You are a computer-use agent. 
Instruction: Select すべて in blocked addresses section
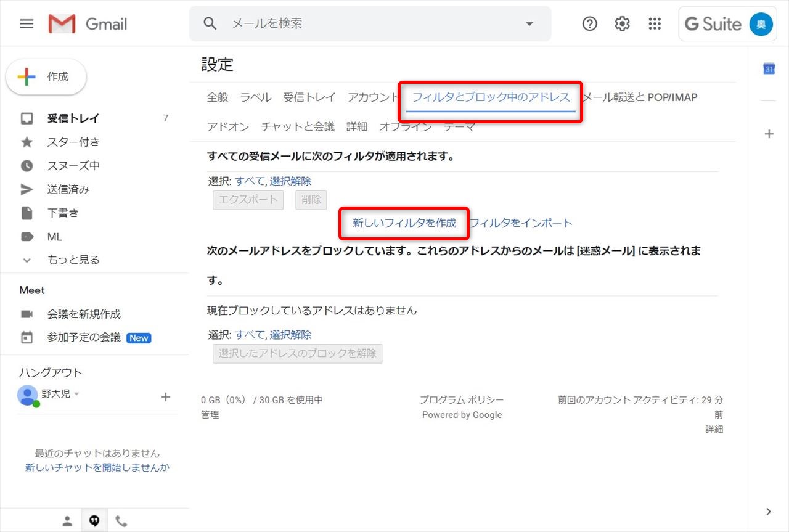point(250,335)
